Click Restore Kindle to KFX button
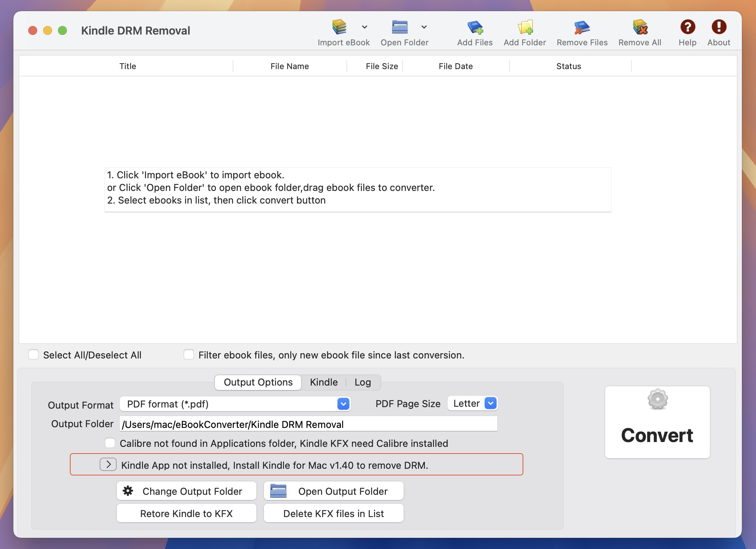Screen dimensions: 756x549 (186, 513)
